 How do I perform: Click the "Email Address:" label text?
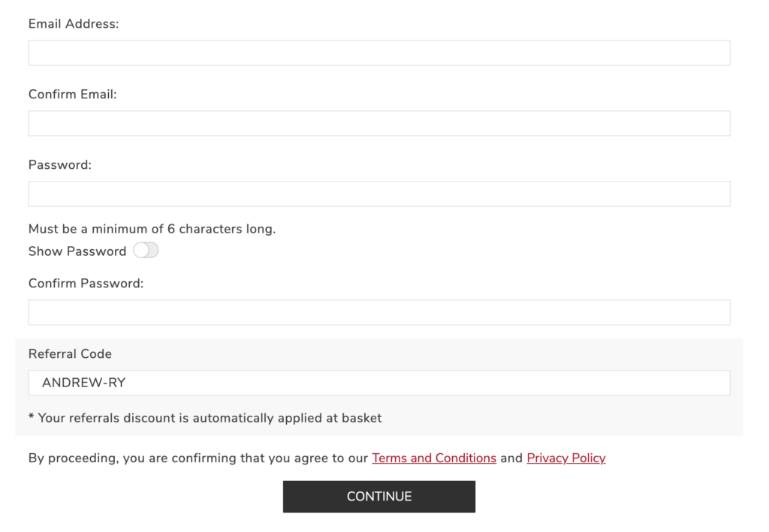(74, 24)
